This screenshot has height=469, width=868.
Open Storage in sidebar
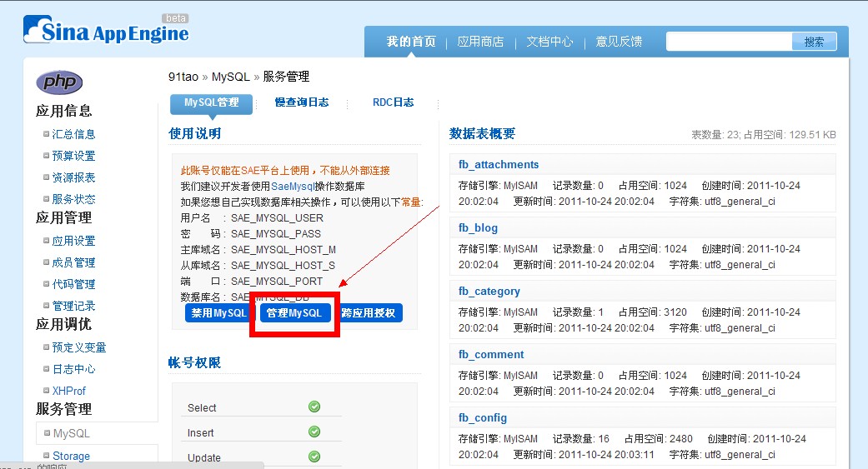(72, 457)
